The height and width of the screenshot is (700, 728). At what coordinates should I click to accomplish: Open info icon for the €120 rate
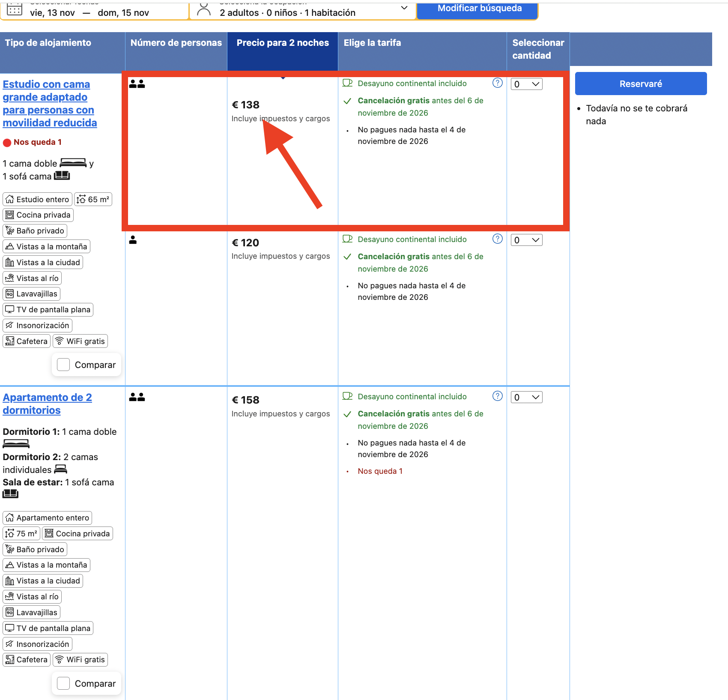[497, 239]
